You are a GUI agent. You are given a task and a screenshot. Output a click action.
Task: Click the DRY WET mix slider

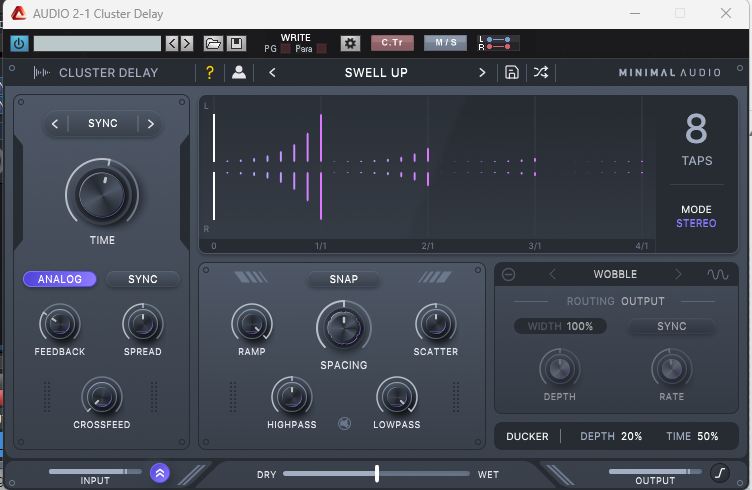[376, 474]
